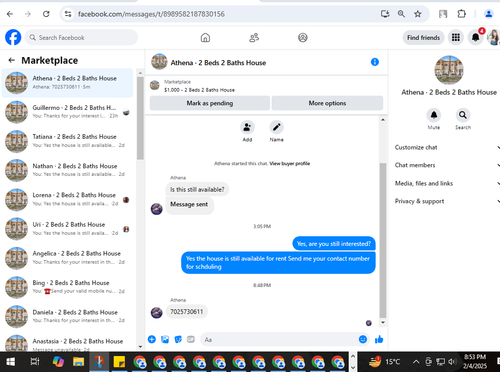The width and height of the screenshot is (500, 372).
Task: Open the Friends icon in top navigation
Action: click(x=254, y=38)
